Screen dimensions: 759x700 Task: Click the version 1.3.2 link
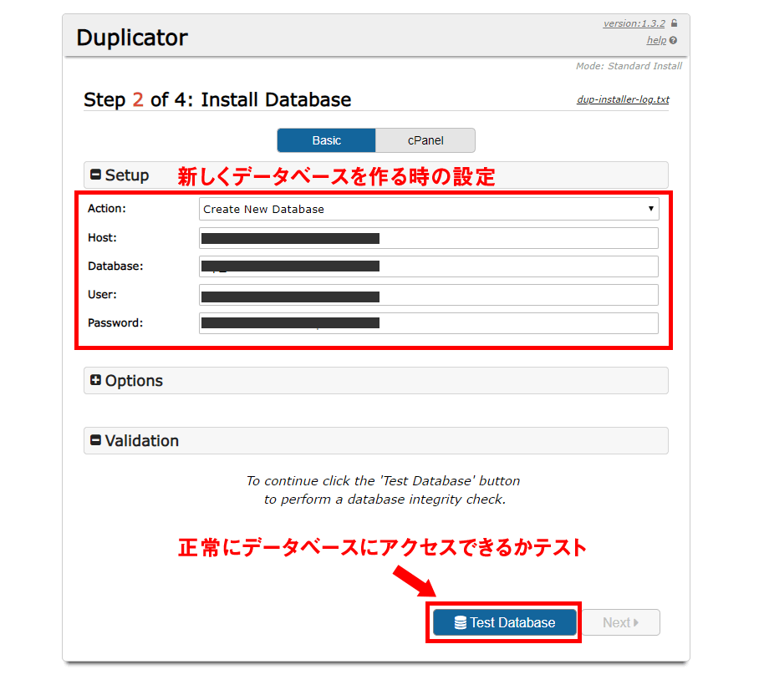[634, 23]
